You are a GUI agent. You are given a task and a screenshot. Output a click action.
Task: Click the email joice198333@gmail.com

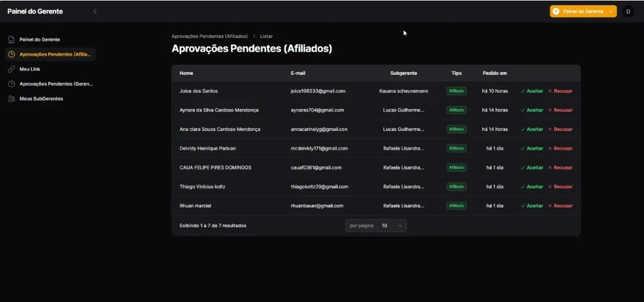pos(318,91)
